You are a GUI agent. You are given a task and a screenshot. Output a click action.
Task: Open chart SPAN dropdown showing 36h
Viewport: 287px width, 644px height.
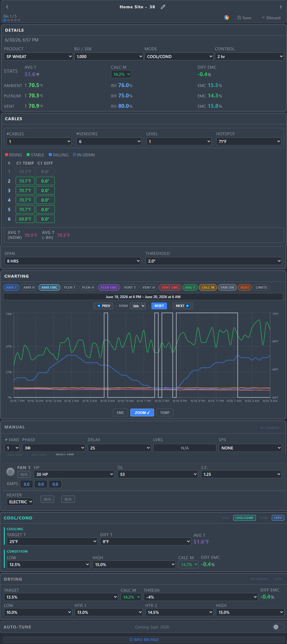coord(138,306)
